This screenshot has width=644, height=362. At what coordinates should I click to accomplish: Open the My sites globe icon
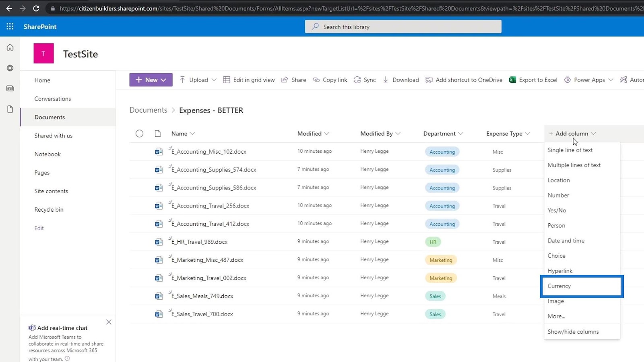coord(10,68)
